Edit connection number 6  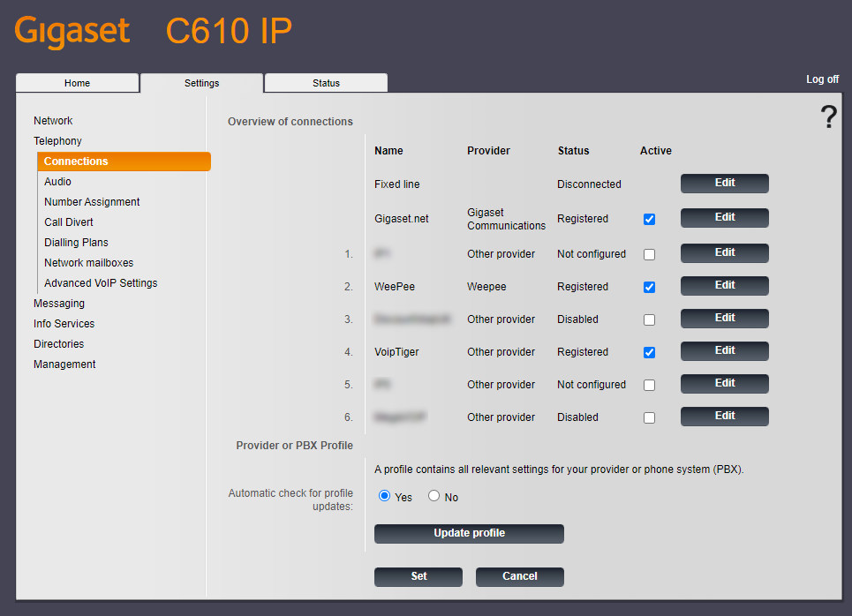point(724,416)
